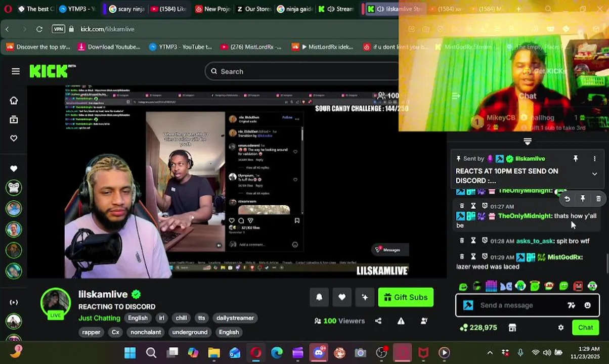Open the moderator user icon beside report
This screenshot has width=609, height=364.
click(x=424, y=321)
